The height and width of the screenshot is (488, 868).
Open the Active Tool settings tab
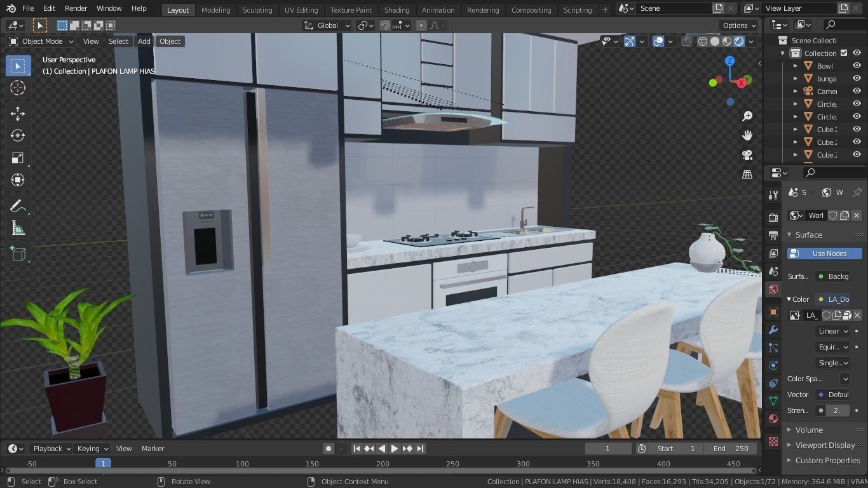(x=773, y=195)
